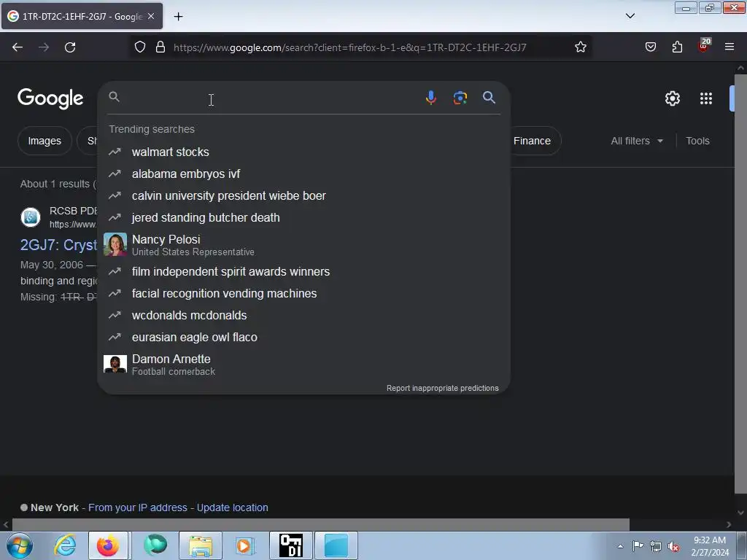The image size is (747, 560).
Task: Open the Pocket save icon
Action: [651, 47]
